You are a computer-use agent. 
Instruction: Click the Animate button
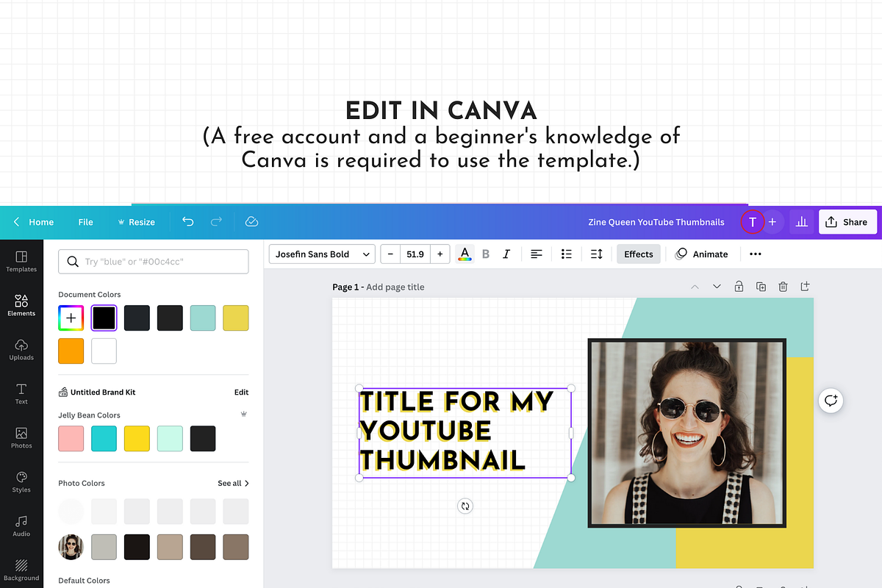[701, 254]
